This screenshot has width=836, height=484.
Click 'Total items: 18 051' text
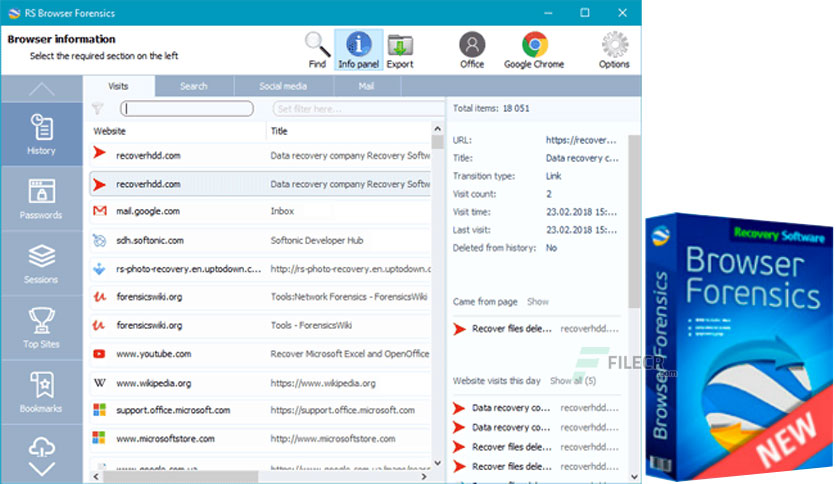(x=491, y=108)
